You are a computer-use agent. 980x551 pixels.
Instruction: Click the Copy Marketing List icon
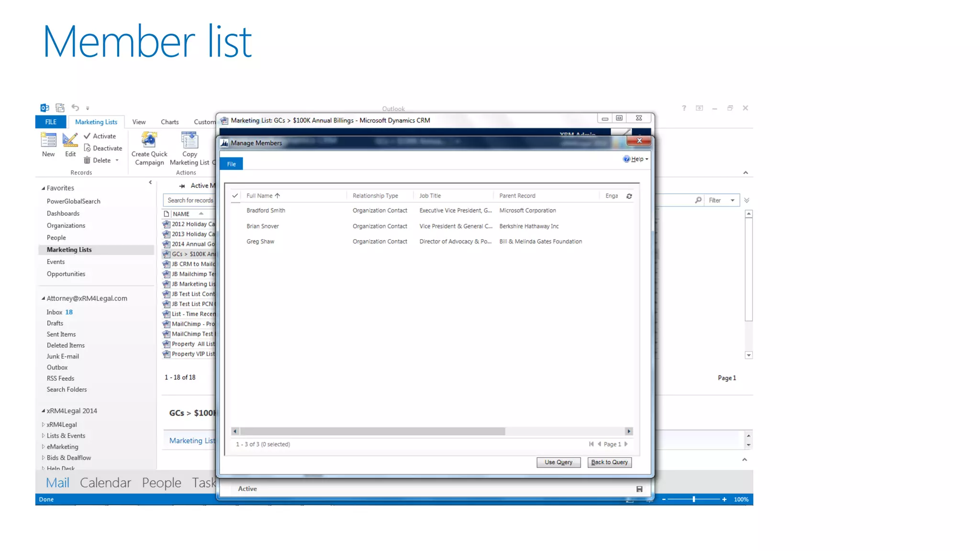click(189, 141)
